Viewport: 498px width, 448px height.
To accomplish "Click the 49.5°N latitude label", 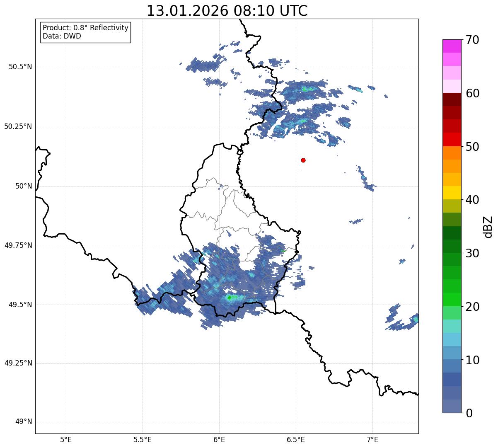I will (20, 305).
